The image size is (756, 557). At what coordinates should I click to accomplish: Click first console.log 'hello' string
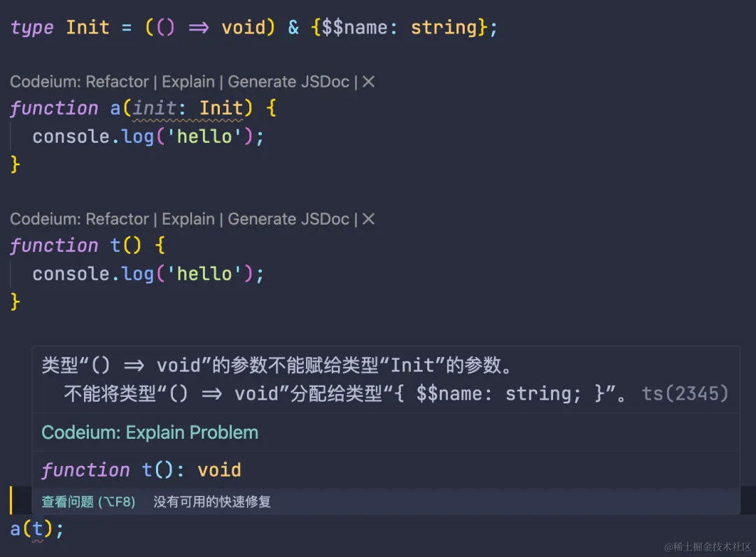pos(204,136)
